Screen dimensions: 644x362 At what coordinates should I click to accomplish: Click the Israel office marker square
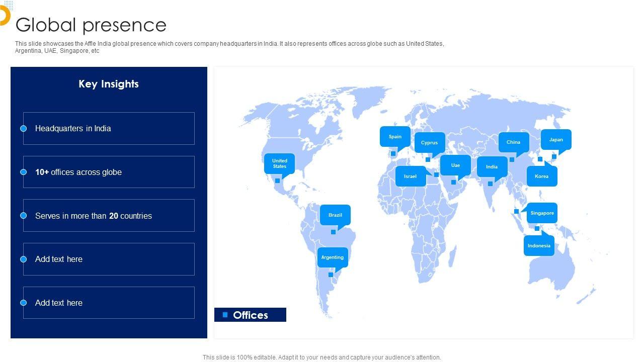436,175
